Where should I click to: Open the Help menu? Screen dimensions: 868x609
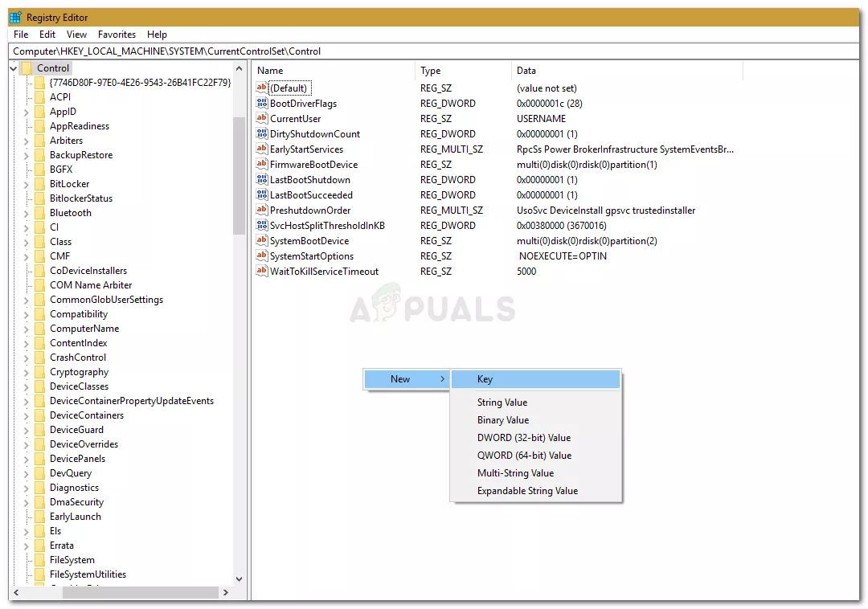click(x=157, y=35)
